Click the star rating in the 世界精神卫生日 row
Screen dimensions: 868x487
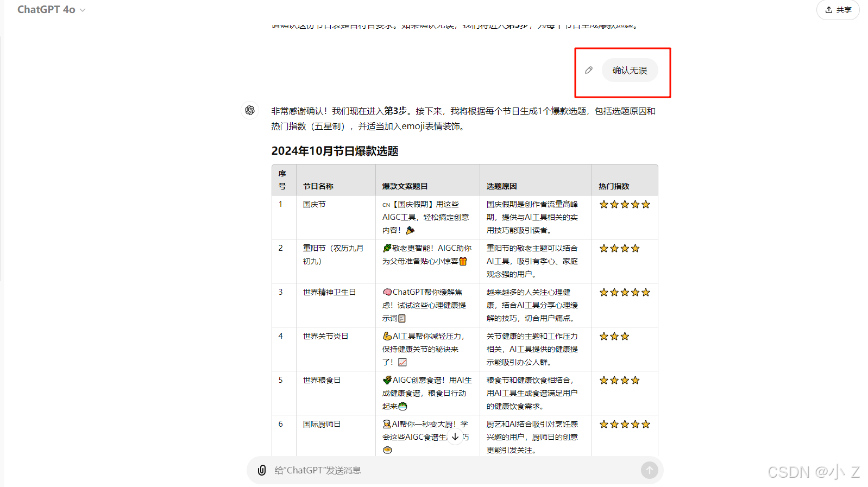click(625, 293)
